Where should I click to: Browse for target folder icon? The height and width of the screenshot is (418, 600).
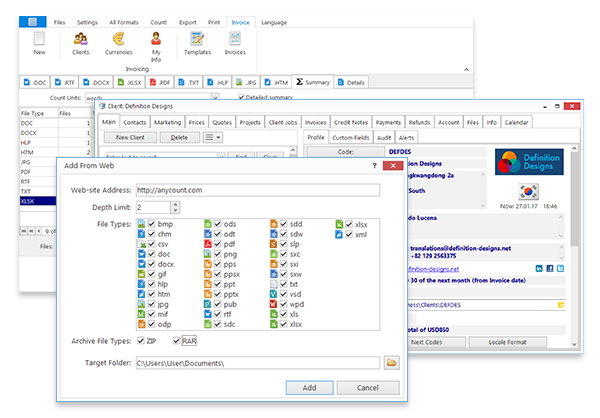(x=391, y=362)
